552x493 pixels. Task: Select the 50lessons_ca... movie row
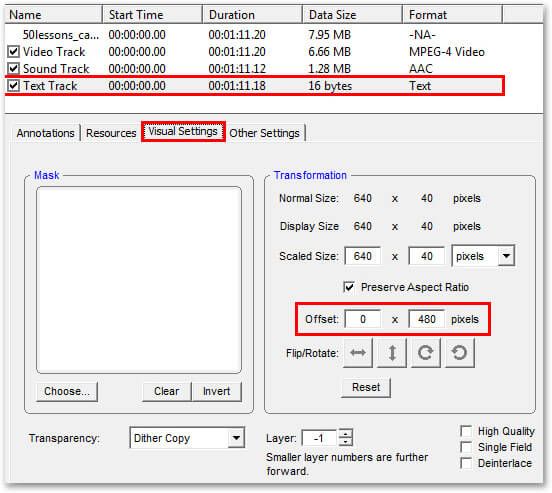(x=61, y=35)
